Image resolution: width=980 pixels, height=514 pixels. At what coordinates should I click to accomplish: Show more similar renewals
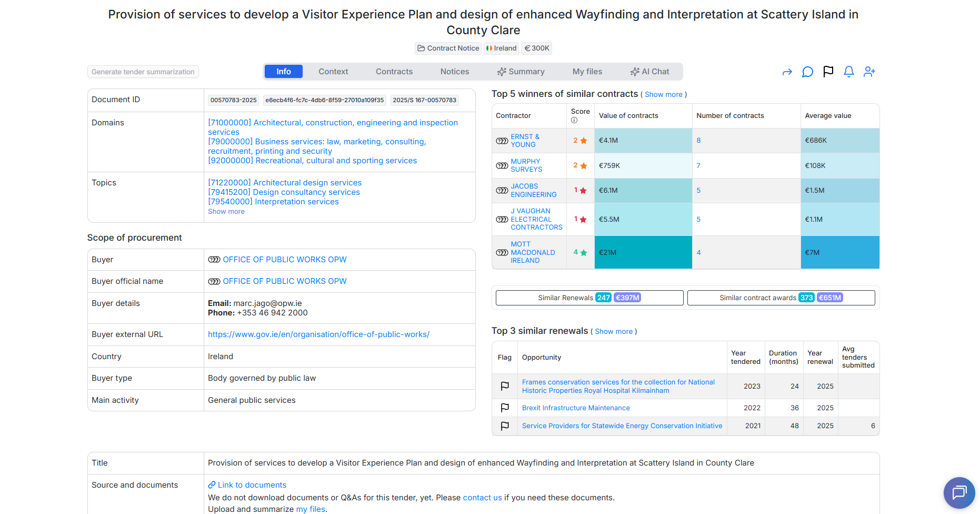coord(614,332)
